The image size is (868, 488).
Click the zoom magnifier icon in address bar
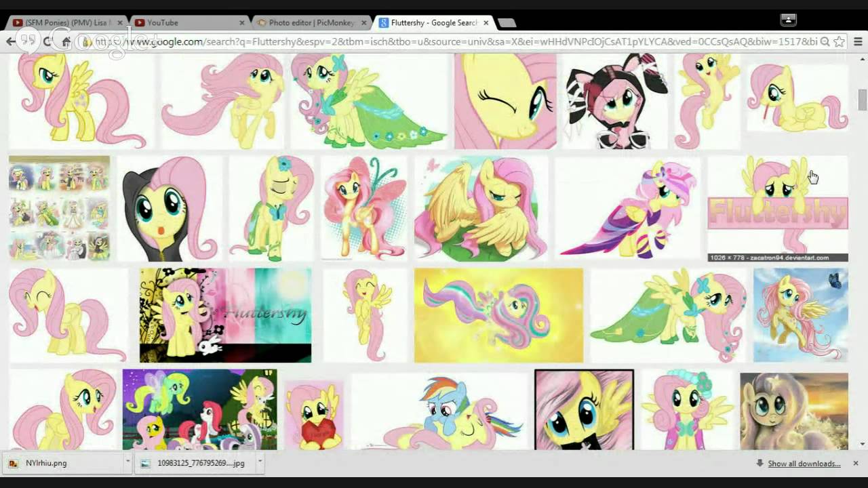click(x=825, y=42)
